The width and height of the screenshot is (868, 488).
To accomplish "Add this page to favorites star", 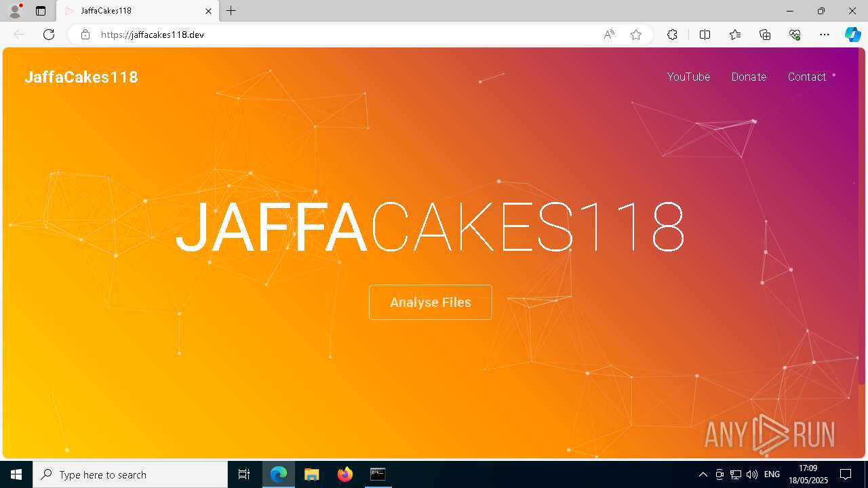I will [636, 35].
